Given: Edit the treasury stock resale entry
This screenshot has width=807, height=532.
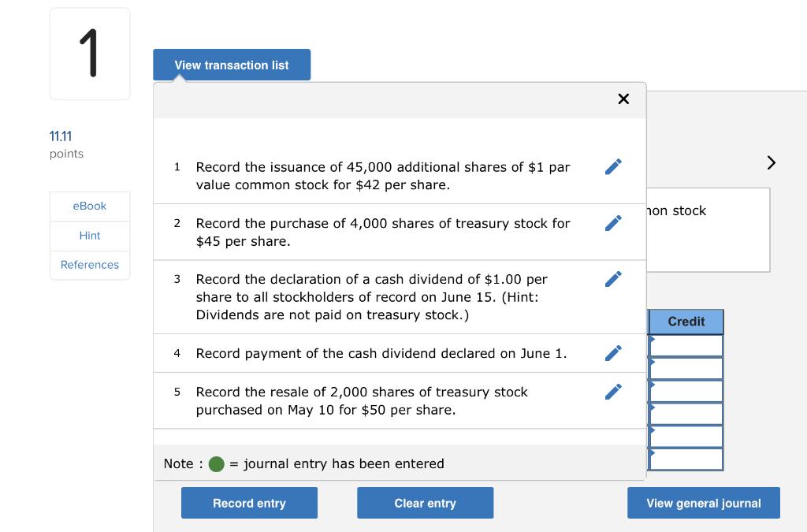Looking at the screenshot, I should [x=613, y=391].
